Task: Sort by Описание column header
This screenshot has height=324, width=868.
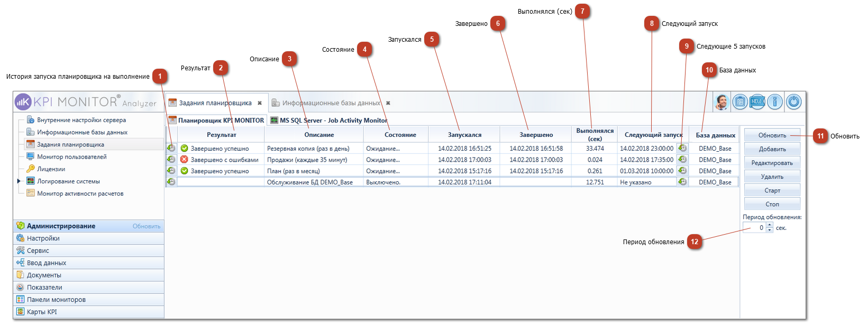Action: (x=319, y=135)
